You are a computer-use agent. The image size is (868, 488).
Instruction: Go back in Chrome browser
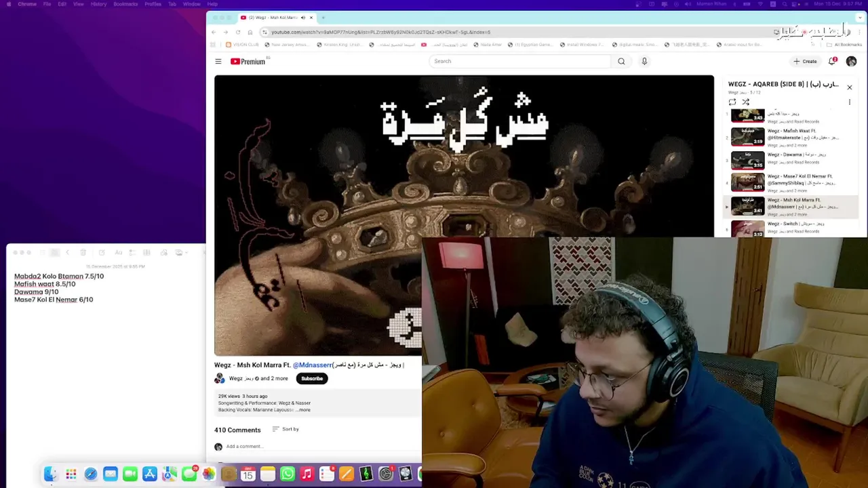click(214, 32)
